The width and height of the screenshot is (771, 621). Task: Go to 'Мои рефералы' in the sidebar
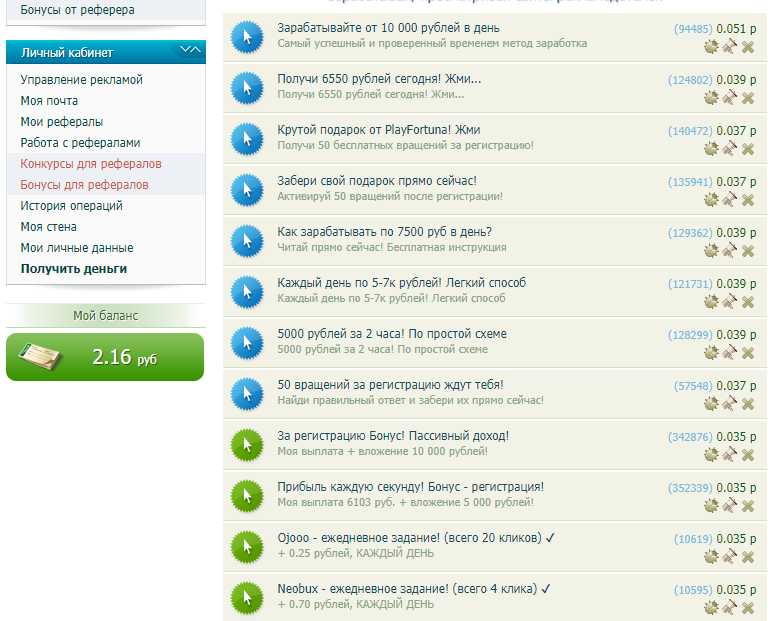click(x=62, y=122)
